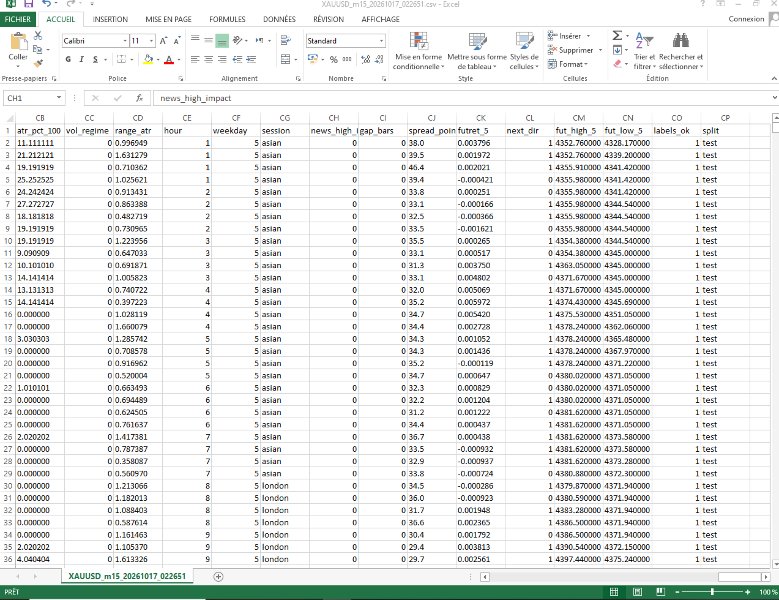
Task: Toggle bold (G) formatting
Action: click(68, 59)
